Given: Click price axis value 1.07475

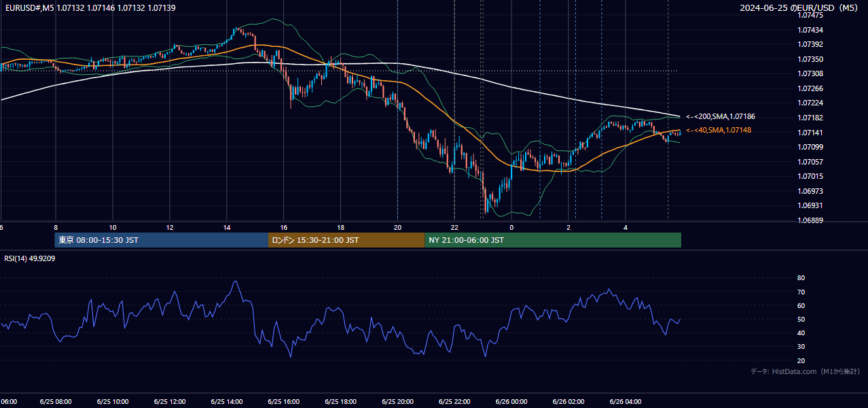Looking at the screenshot, I should click(811, 15).
